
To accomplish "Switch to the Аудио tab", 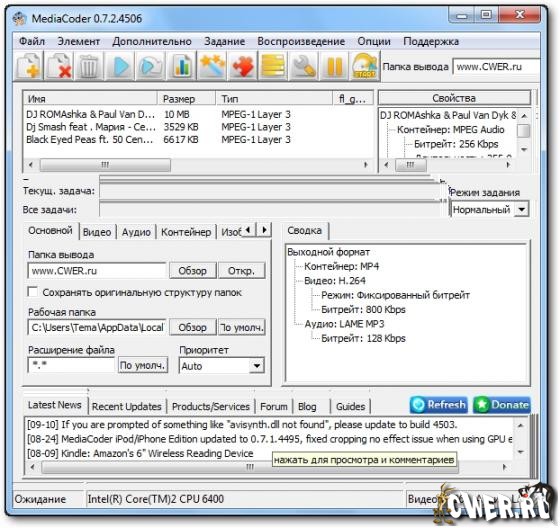I will [136, 232].
